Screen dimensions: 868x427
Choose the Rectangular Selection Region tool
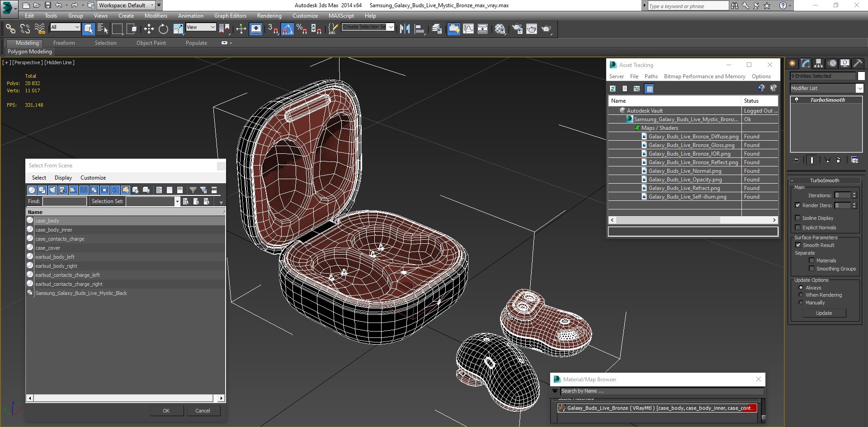click(x=118, y=29)
